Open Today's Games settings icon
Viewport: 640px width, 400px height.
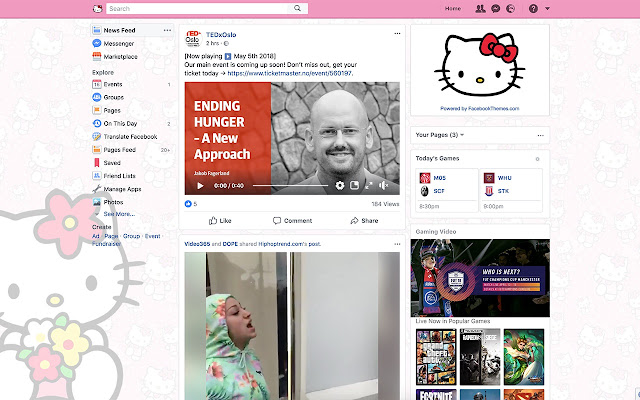click(x=538, y=159)
